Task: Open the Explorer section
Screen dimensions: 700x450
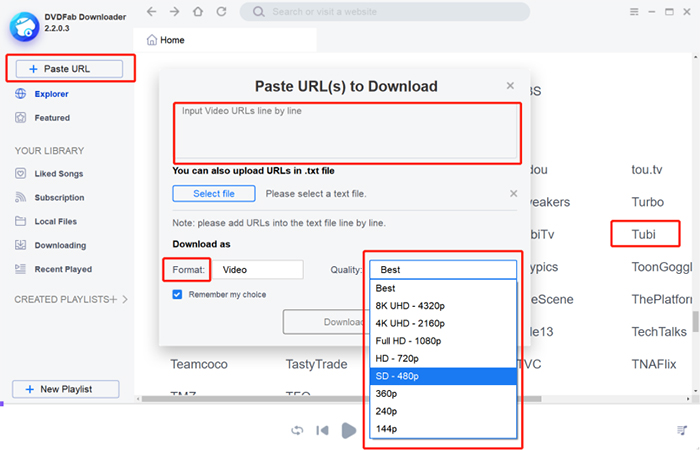Action: coord(51,94)
